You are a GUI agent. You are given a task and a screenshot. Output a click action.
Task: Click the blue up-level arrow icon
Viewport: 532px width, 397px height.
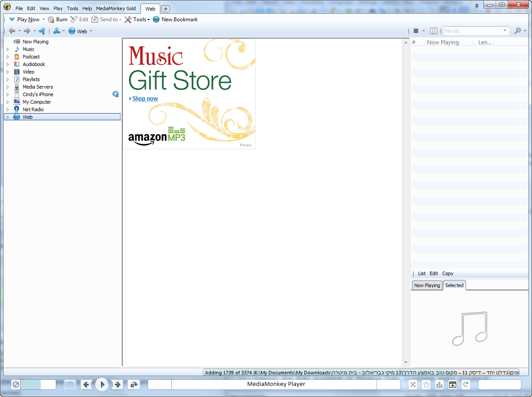point(42,31)
